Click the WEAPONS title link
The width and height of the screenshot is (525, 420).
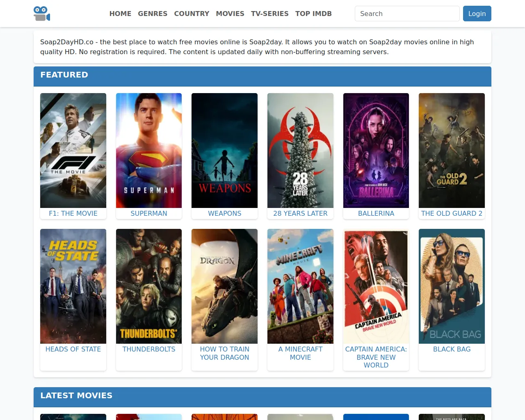[x=224, y=213]
